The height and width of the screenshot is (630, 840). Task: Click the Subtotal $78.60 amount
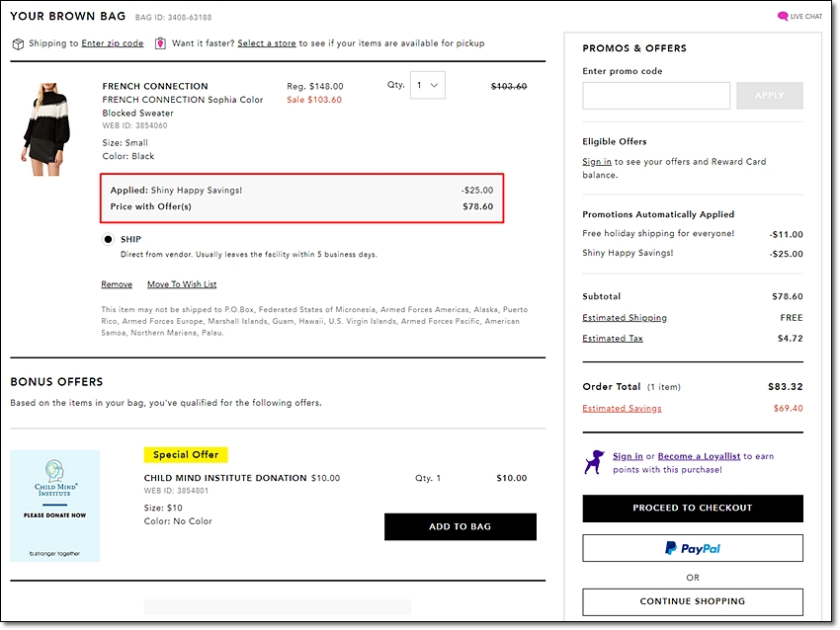788,296
